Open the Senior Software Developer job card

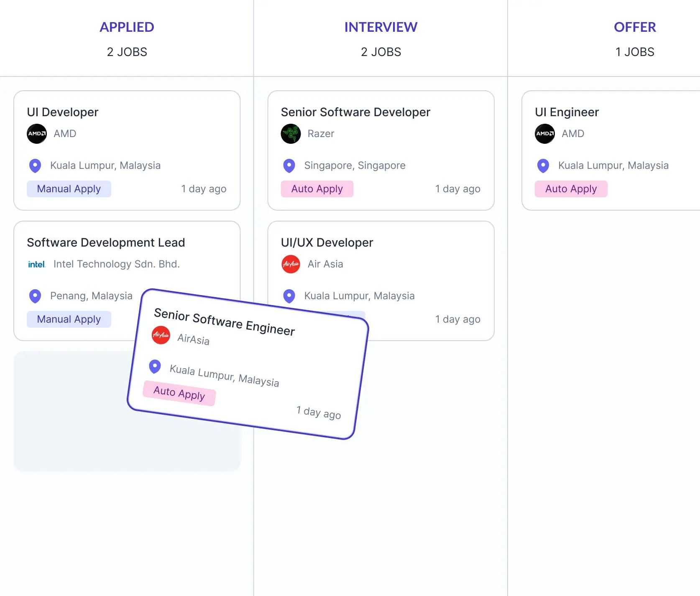point(381,150)
